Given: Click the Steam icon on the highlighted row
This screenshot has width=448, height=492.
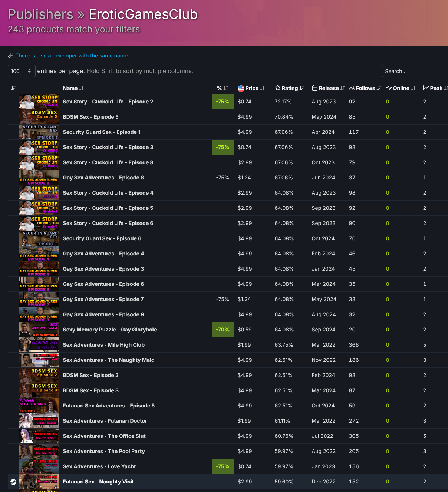Looking at the screenshot, I should click(13, 482).
